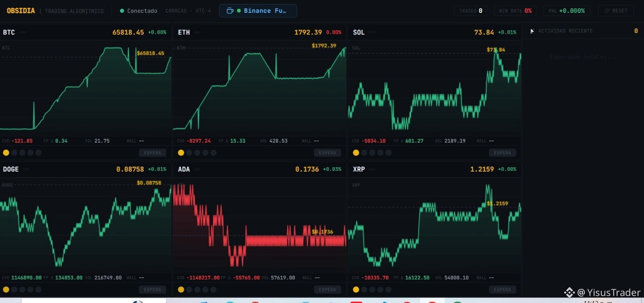Viewport: 644px width, 303px height.
Task: Click the XRP CVD value -10335.70
Action: pyautogui.click(x=375, y=278)
